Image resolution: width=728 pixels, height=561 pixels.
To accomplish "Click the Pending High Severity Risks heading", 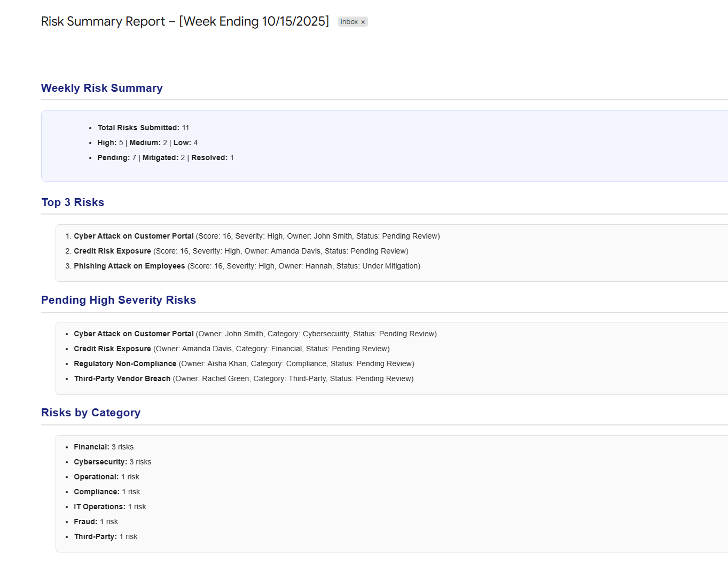I will click(119, 300).
